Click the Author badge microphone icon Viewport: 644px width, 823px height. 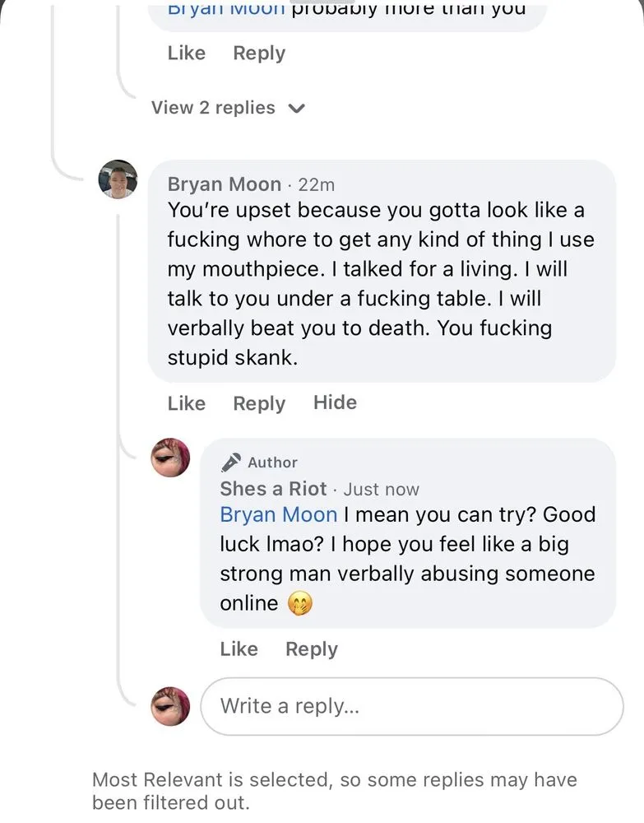[x=231, y=462]
